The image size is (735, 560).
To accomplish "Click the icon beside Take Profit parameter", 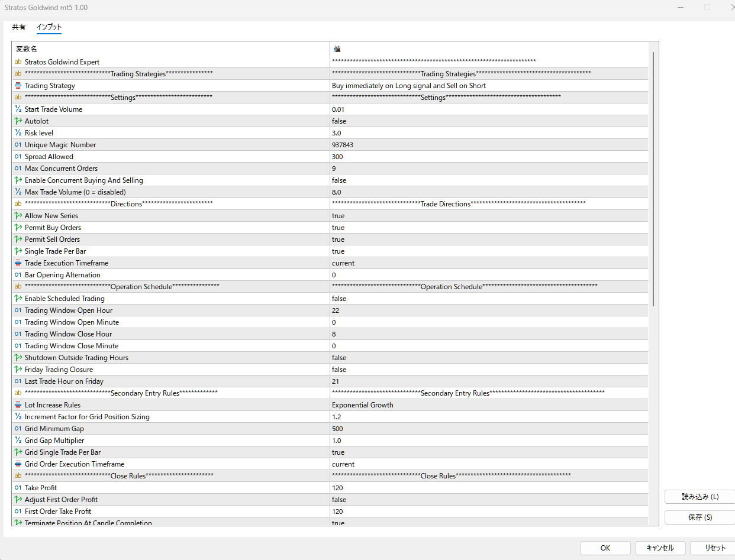I will [18, 488].
